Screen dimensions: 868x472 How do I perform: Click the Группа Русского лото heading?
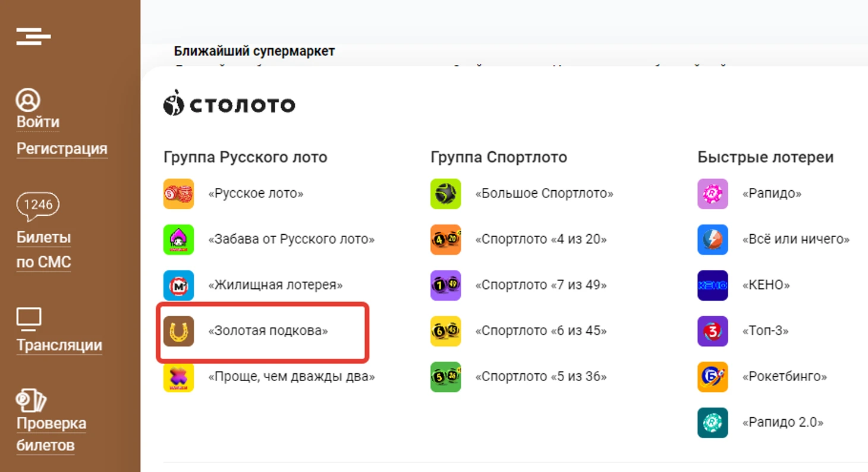click(246, 158)
